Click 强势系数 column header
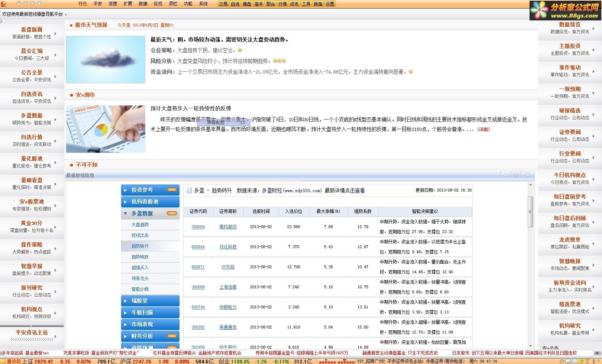602x364 pixels. click(363, 211)
